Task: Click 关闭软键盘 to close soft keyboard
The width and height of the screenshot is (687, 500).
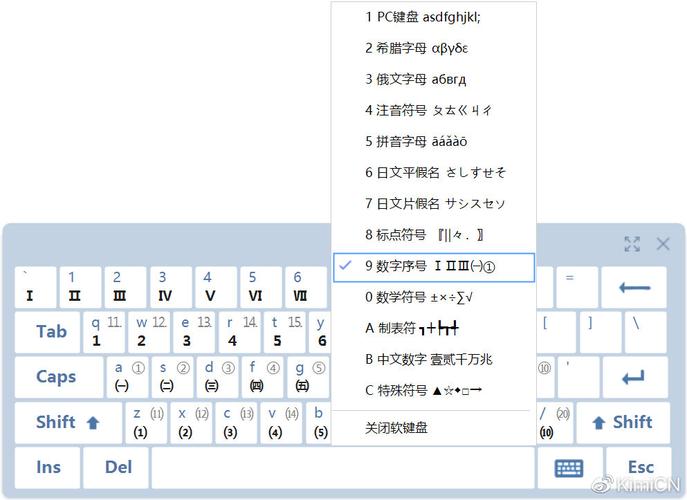Action: click(x=434, y=428)
